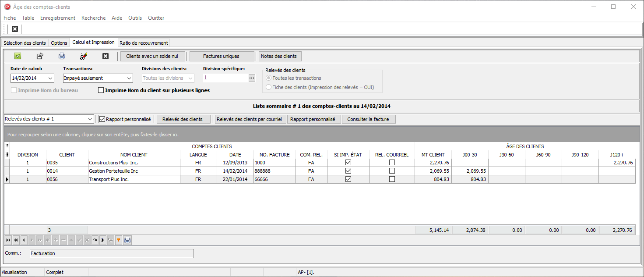Check REL. COURRIEL for Constructions Plus Inc.
644x277 pixels.
pos(392,163)
